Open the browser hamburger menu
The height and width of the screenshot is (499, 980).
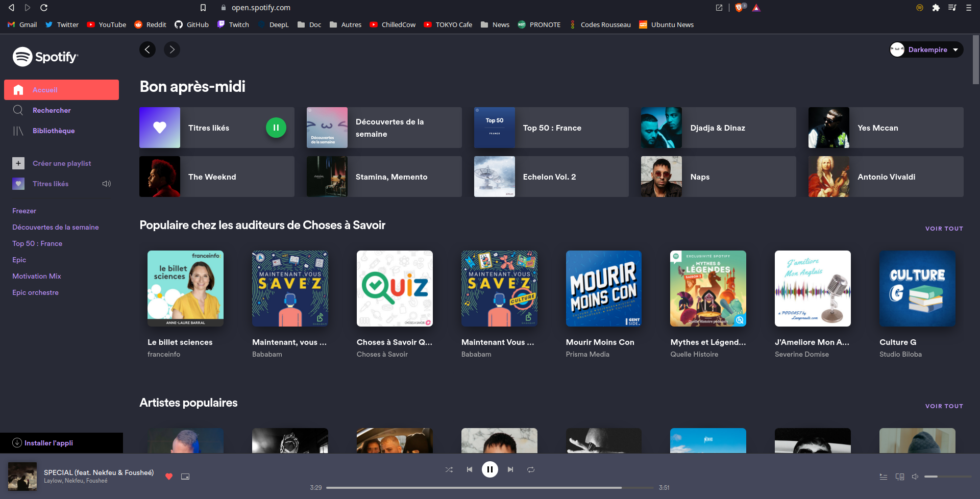[968, 8]
